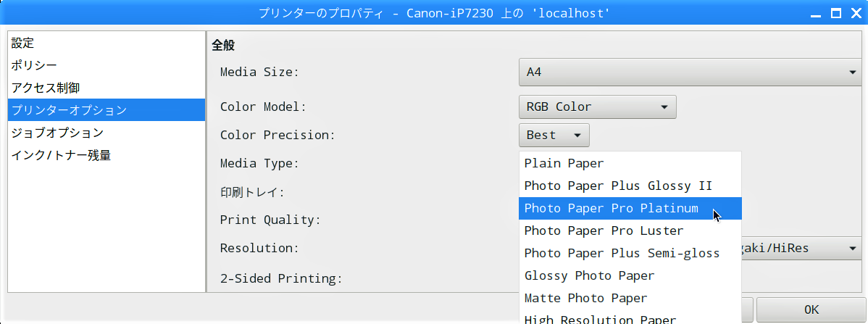The width and height of the screenshot is (868, 324).
Task: Click the Print Quality: label
Action: [x=270, y=220]
